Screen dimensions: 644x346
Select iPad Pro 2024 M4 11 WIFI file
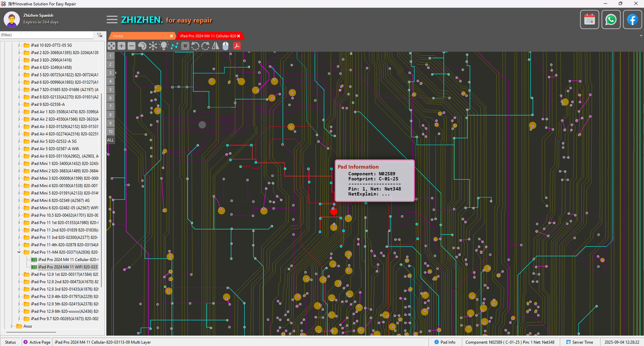(x=68, y=267)
